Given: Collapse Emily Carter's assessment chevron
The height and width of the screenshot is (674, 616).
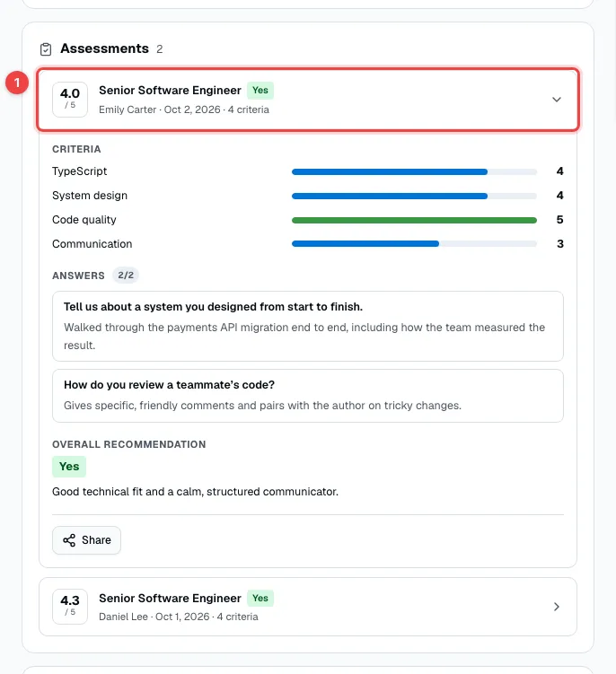Looking at the screenshot, I should tap(556, 100).
